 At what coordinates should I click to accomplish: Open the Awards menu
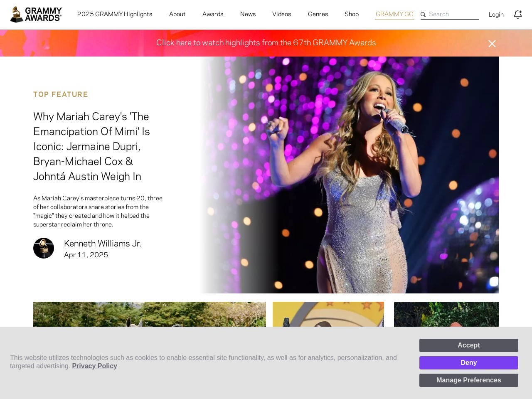pyautogui.click(x=213, y=14)
